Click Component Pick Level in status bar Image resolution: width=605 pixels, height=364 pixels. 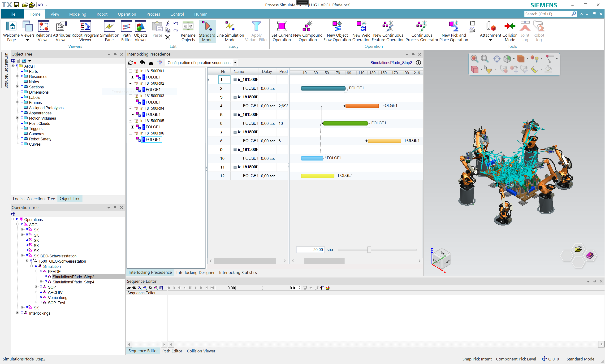coord(516,359)
